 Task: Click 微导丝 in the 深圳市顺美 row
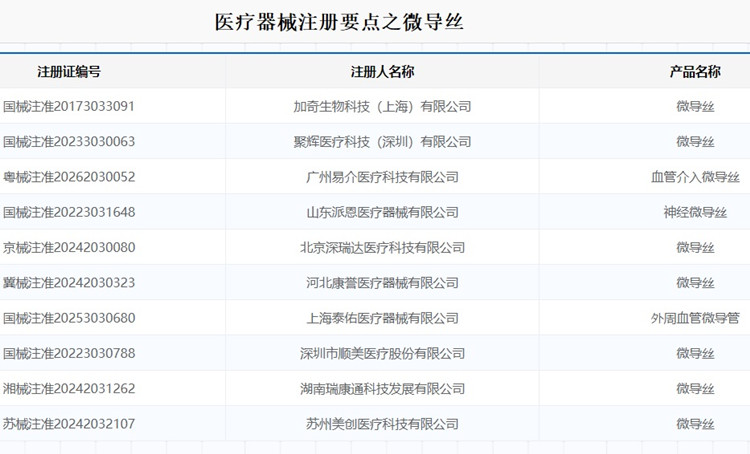[695, 353]
